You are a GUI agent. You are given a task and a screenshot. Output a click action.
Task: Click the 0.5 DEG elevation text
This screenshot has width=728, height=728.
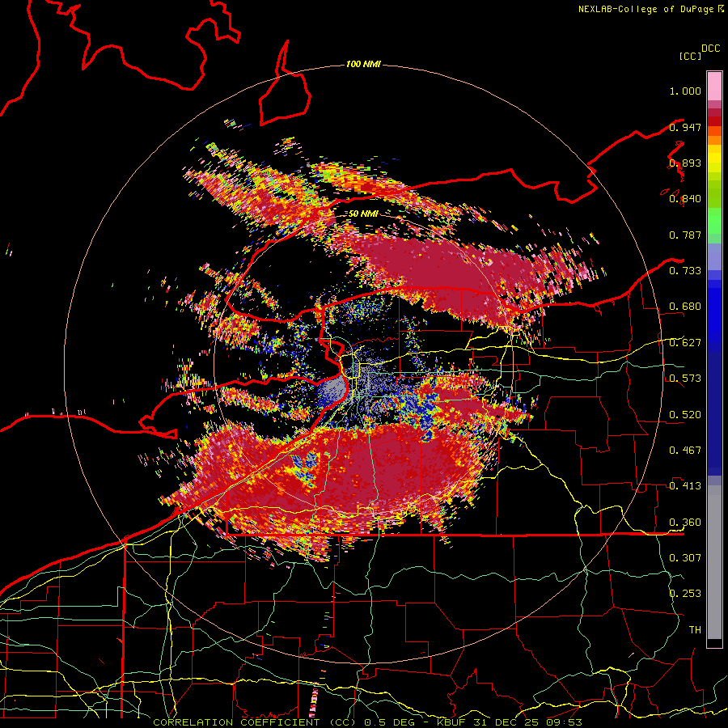(390, 722)
